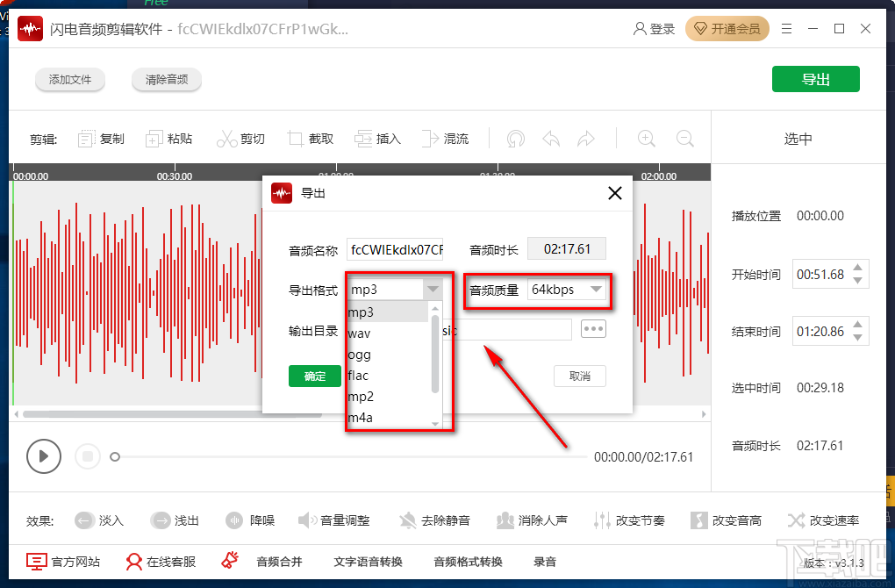Click the audio name (音频名称) input field
This screenshot has width=895, height=588.
coord(395,249)
